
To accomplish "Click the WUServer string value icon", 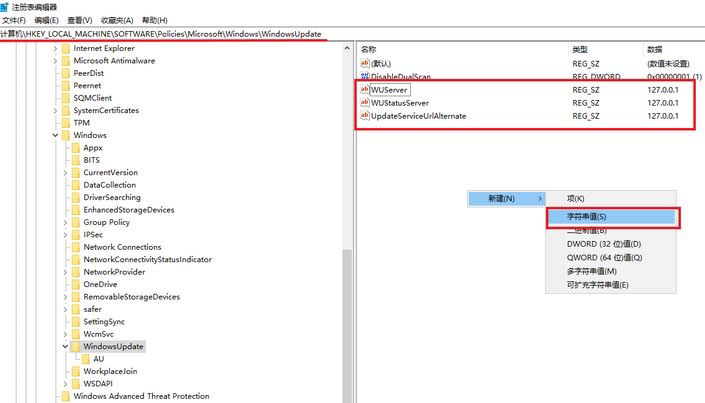I will [x=365, y=90].
